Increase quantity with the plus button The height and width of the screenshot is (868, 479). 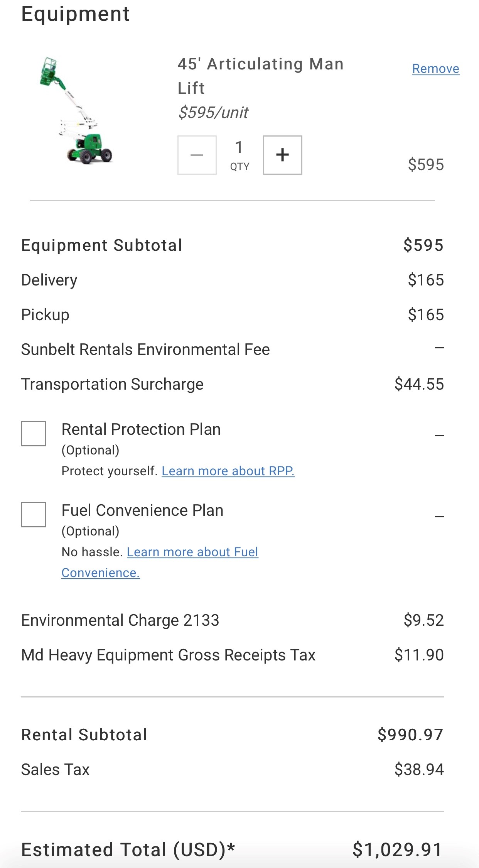click(x=282, y=155)
